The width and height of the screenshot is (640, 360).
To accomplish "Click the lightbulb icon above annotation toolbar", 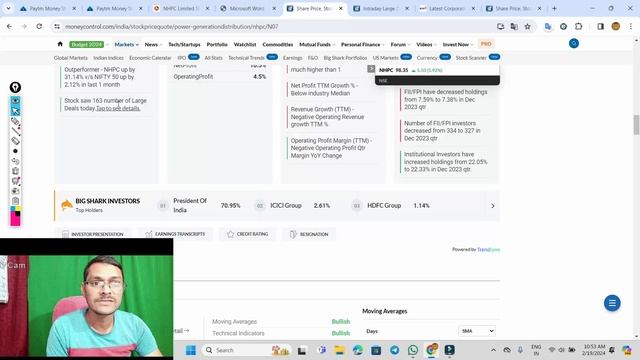I will click(15, 87).
